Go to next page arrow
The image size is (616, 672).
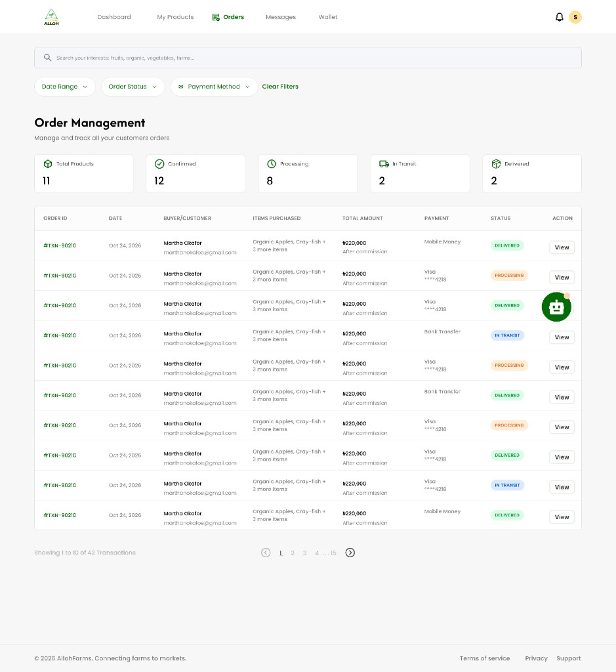pos(350,553)
